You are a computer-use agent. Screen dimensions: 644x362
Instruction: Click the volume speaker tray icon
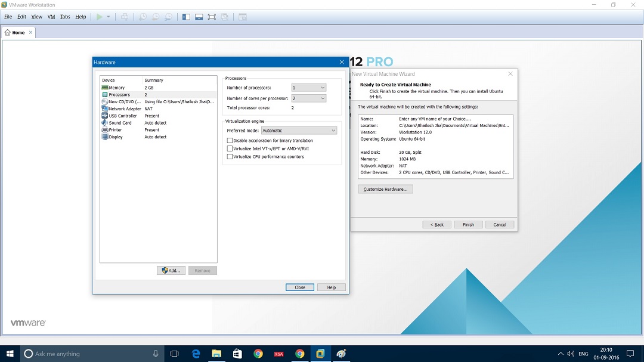571,354
